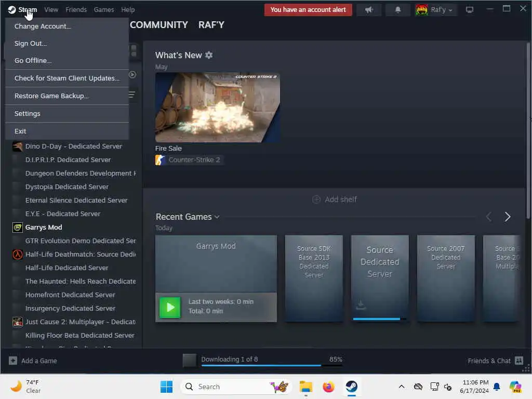The width and height of the screenshot is (532, 399).
Task: Open Firefox from the taskbar
Action: pos(328,387)
